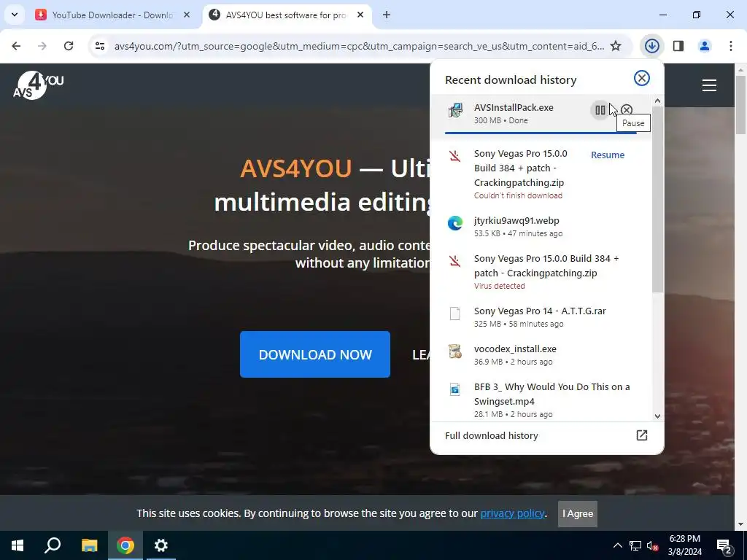The width and height of the screenshot is (747, 560).
Task: Click the blocked icon beside Virus detected entry
Action: point(455,260)
